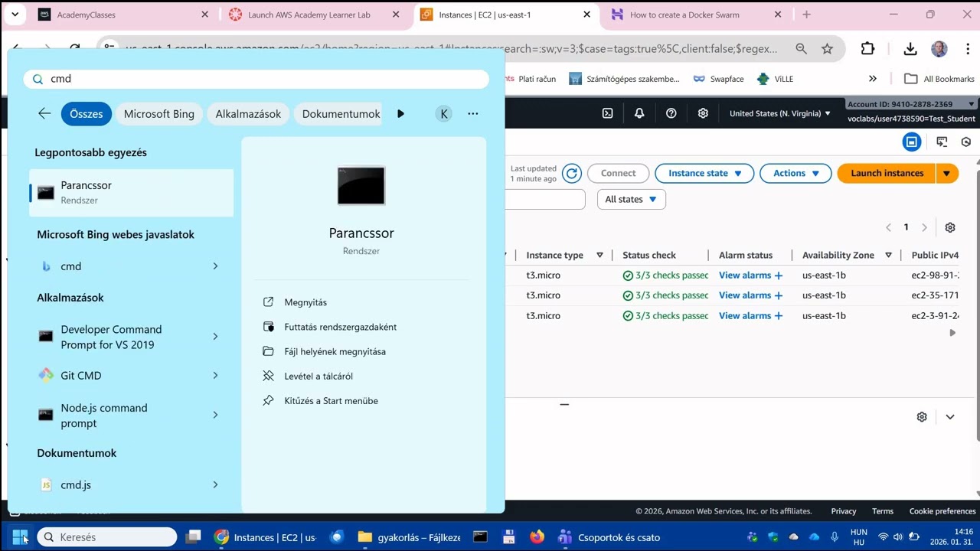Expand Developer Command Prompt for VS 2019
This screenshot has height=551, width=980.
[215, 337]
